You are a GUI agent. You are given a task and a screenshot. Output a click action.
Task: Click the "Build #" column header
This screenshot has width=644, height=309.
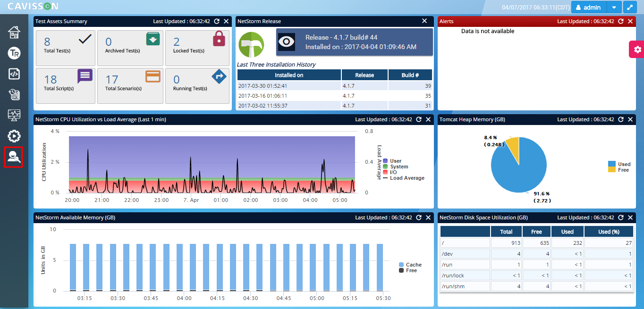(x=410, y=75)
